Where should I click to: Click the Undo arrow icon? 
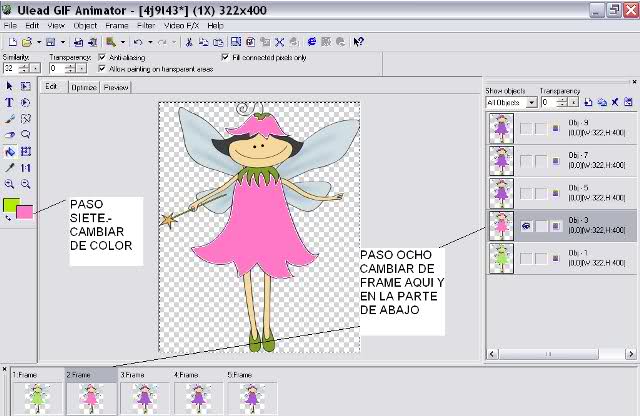tap(137, 42)
